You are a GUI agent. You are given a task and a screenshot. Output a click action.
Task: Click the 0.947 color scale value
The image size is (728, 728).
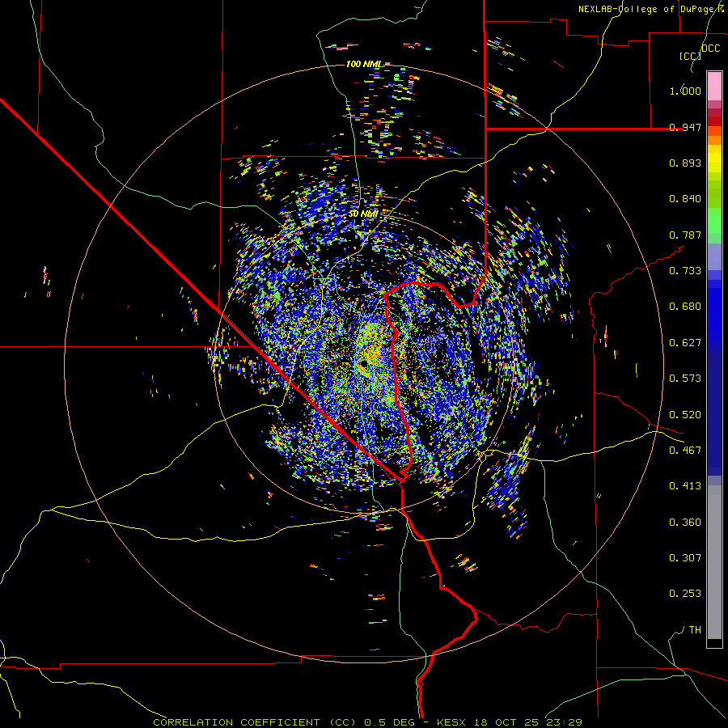(685, 127)
